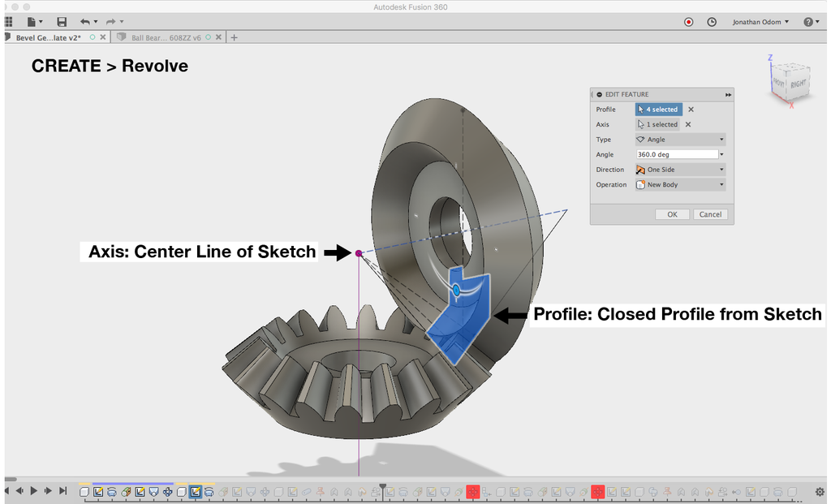Select the greyed combine feature in timeline
This screenshot has width=831, height=504.
[x=653, y=492]
